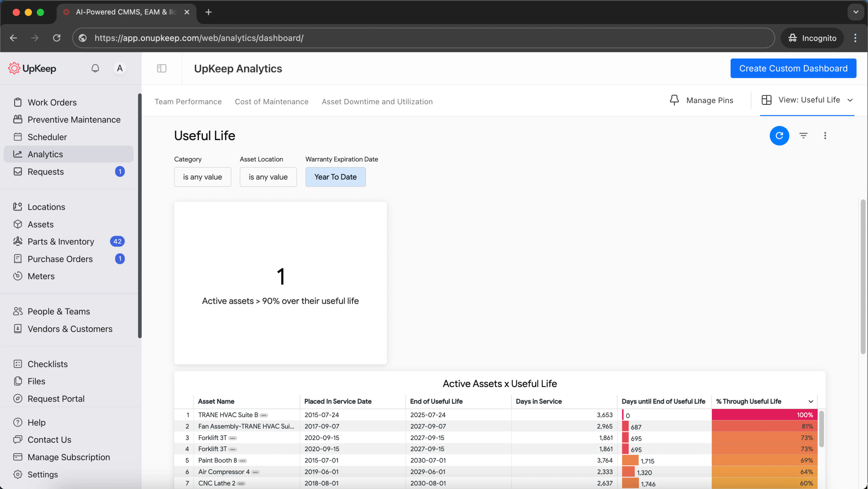Screen dimensions: 868x489
Task: Open the Category is any value filter
Action: 202,177
